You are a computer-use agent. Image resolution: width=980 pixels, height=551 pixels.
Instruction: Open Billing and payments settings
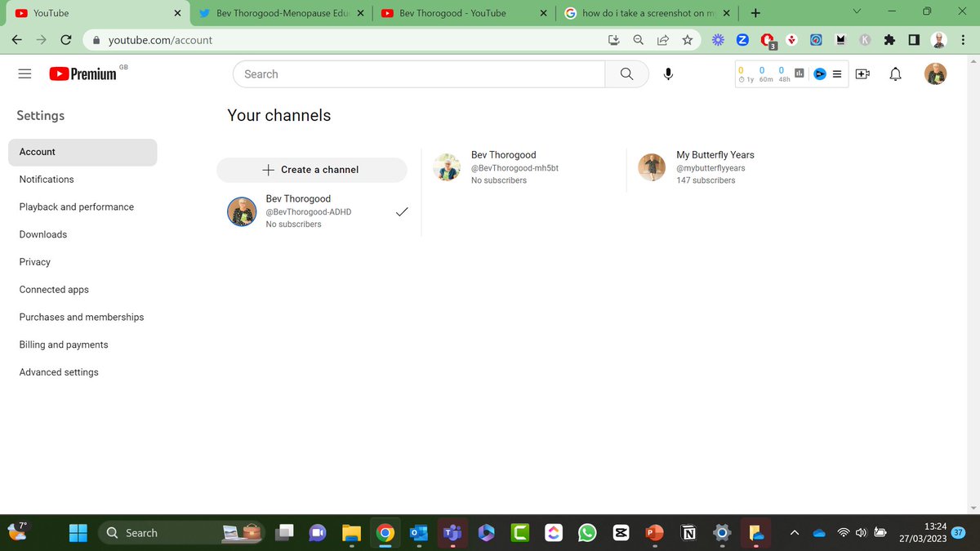[82, 344]
